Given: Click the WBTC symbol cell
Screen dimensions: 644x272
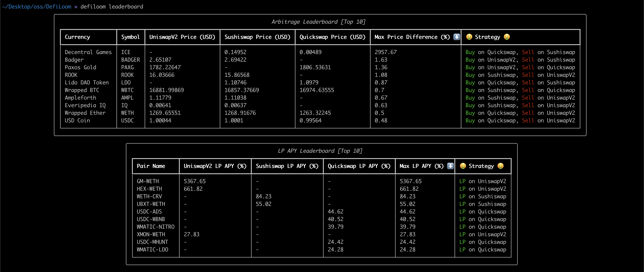Looking at the screenshot, I should click(x=127, y=90).
